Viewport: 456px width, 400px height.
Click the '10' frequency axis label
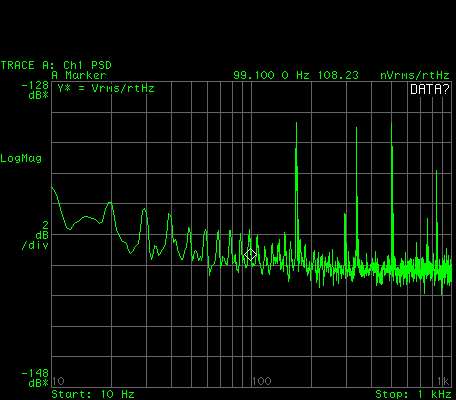click(x=59, y=381)
